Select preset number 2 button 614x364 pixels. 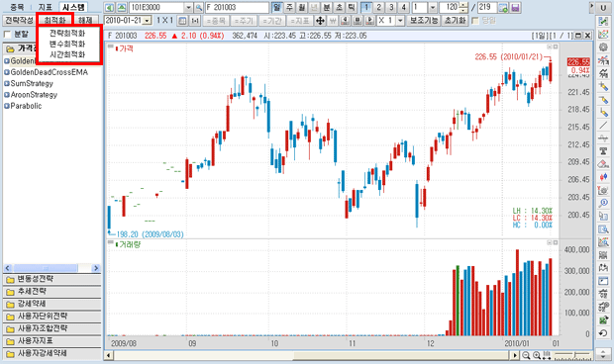378,7
